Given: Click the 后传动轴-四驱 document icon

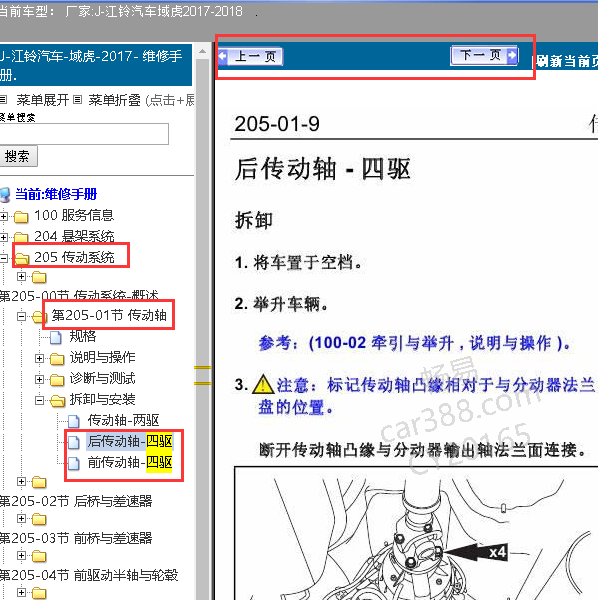Looking at the screenshot, I should (x=74, y=442).
